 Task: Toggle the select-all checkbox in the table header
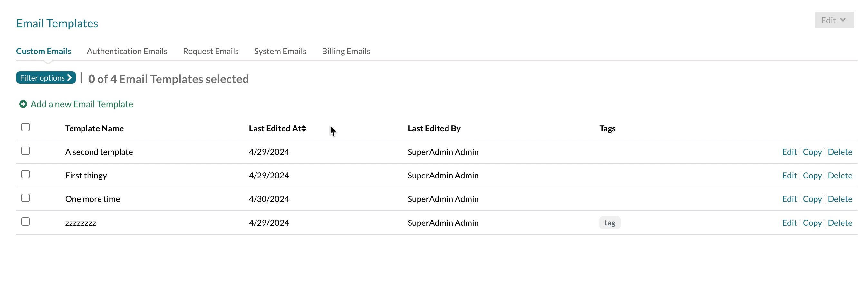click(25, 127)
